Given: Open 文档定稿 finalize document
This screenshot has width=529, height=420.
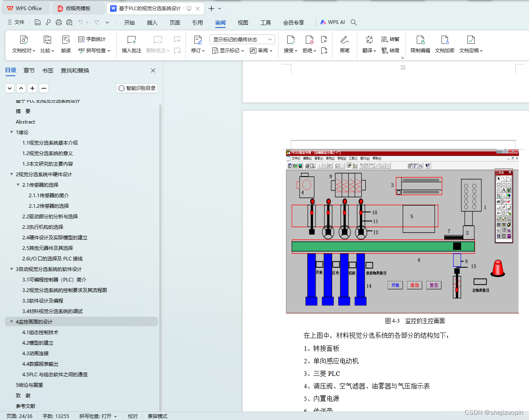Looking at the screenshot, I should (471, 45).
